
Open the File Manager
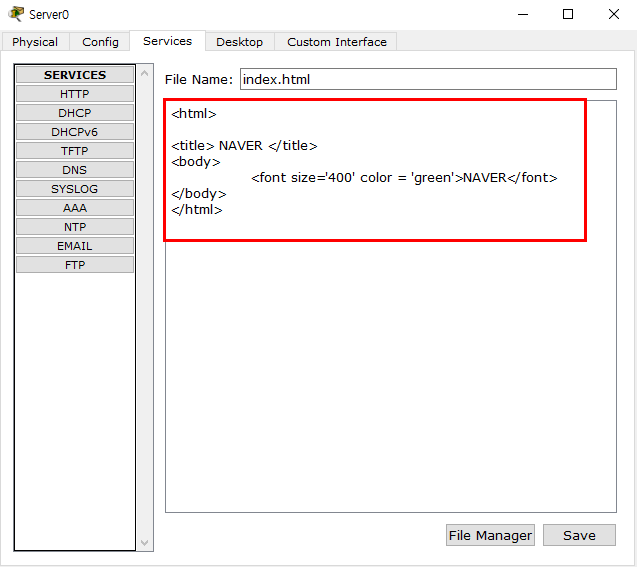coord(490,535)
